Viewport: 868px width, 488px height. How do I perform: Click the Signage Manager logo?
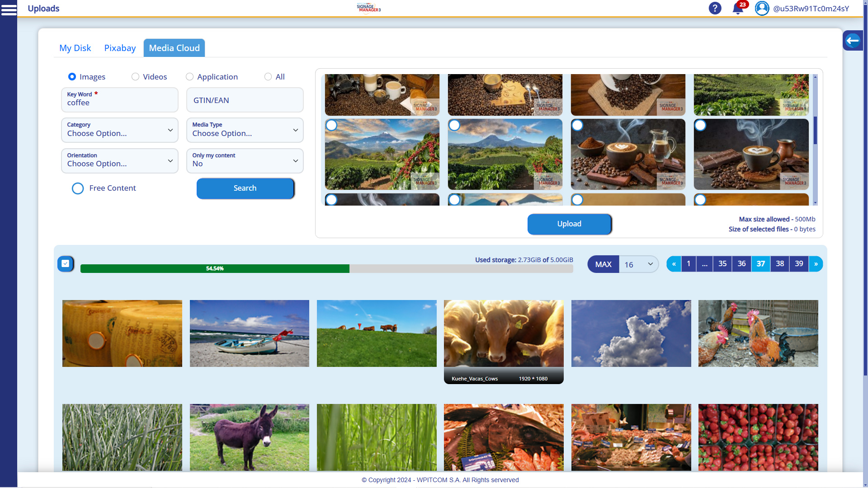pyautogui.click(x=368, y=8)
